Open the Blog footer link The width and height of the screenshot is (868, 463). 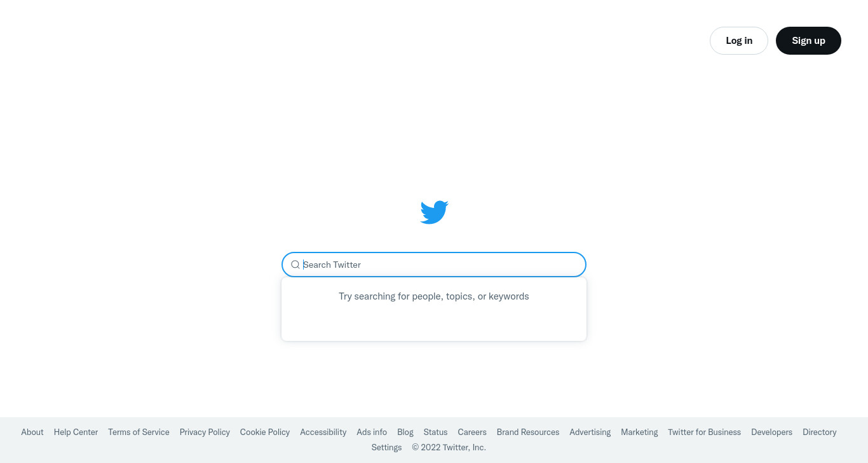[x=405, y=432]
